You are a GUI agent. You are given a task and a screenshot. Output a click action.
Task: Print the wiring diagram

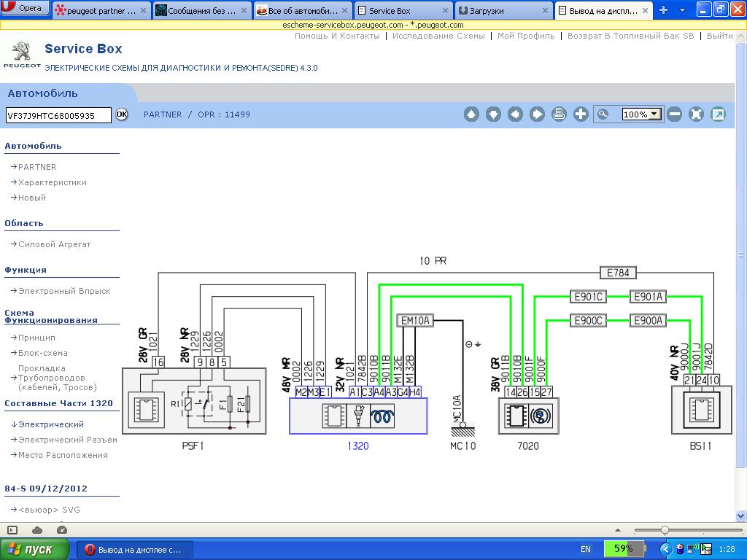[x=559, y=114]
